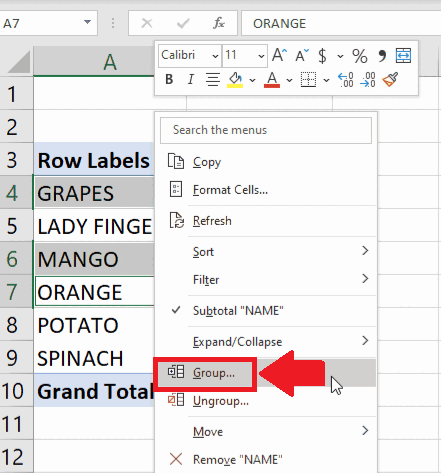Click the Comma Style icon

click(x=382, y=56)
